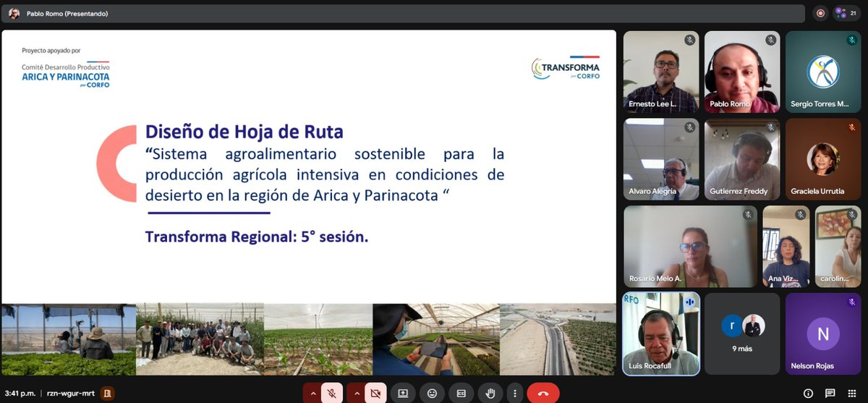Viewport: 868px width, 403px height.
Task: Select Ernesto Lee video tile
Action: (661, 72)
